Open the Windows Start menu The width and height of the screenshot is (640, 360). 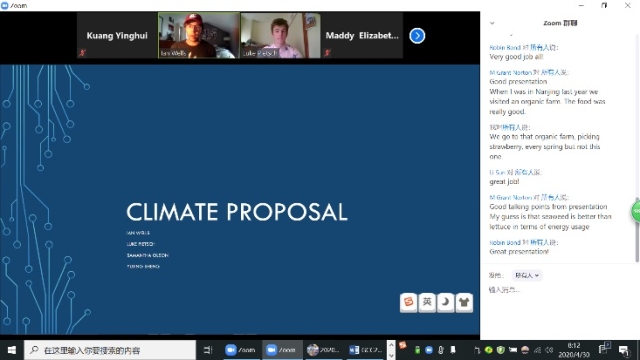pyautogui.click(x=12, y=350)
